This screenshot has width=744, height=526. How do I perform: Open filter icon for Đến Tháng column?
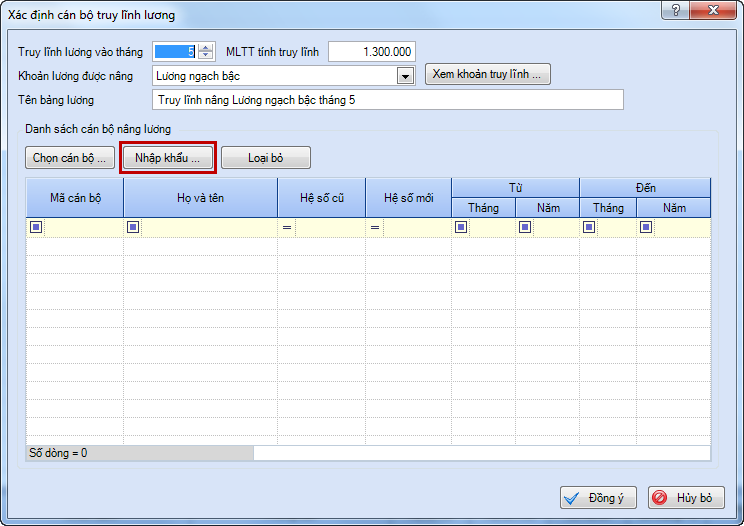(589, 227)
